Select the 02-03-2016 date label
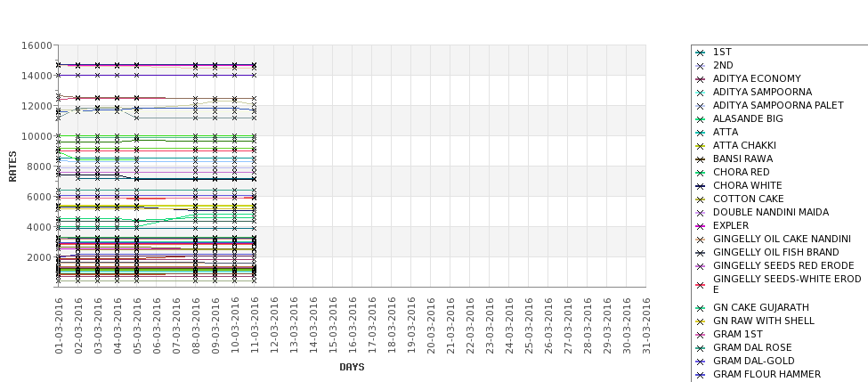 [x=78, y=326]
